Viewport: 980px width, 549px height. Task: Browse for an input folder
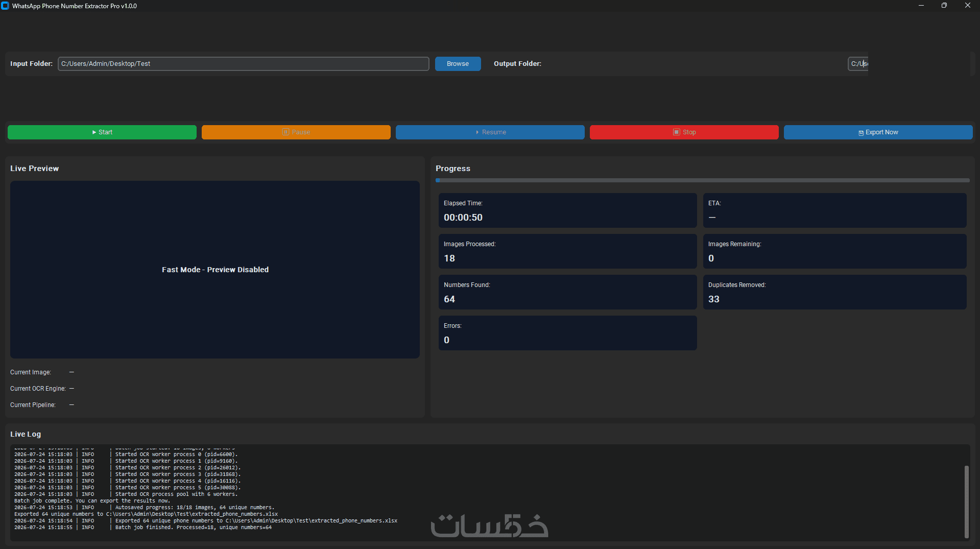point(458,64)
